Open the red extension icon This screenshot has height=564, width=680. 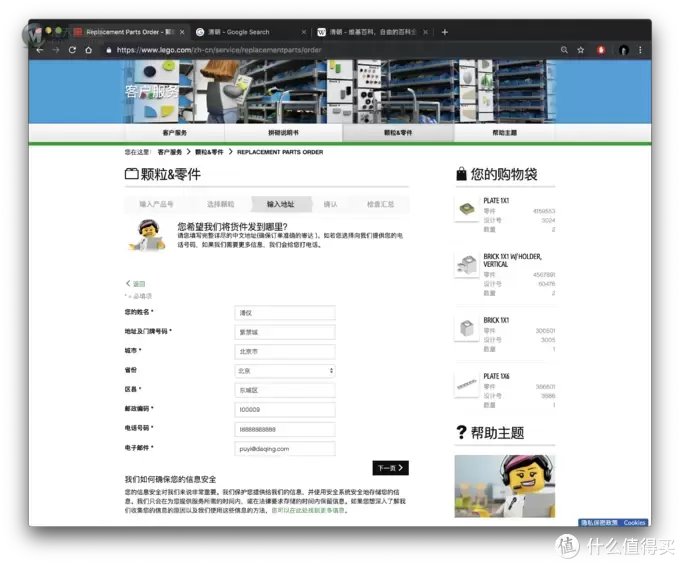click(601, 50)
